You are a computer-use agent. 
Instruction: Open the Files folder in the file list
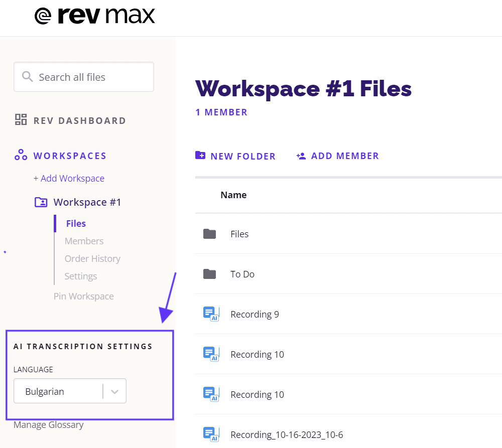(x=239, y=234)
